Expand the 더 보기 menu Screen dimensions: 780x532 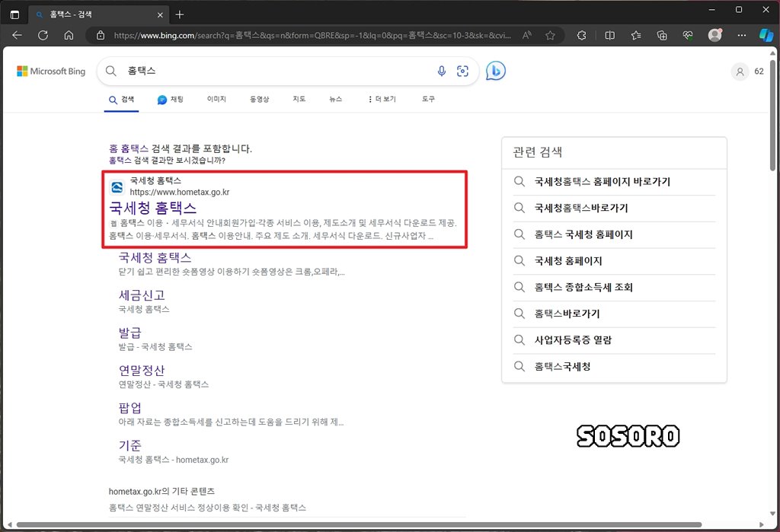click(x=382, y=100)
